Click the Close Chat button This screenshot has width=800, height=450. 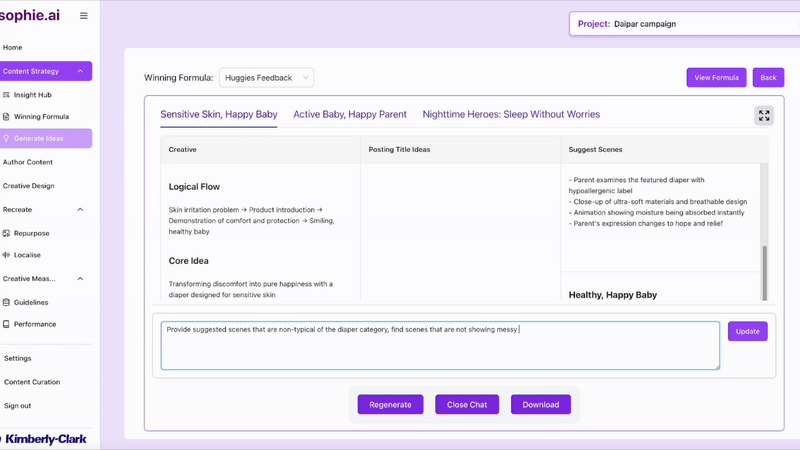(467, 405)
